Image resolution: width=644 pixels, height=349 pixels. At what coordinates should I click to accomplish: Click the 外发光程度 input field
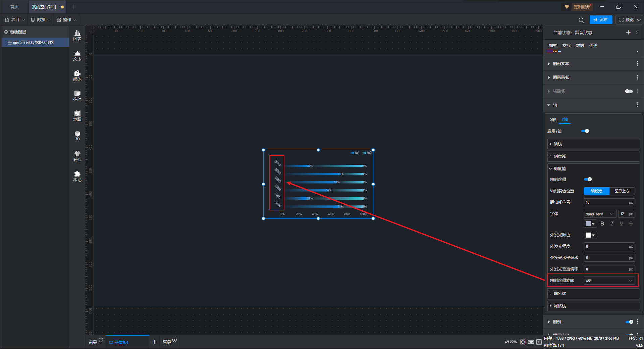click(x=609, y=247)
